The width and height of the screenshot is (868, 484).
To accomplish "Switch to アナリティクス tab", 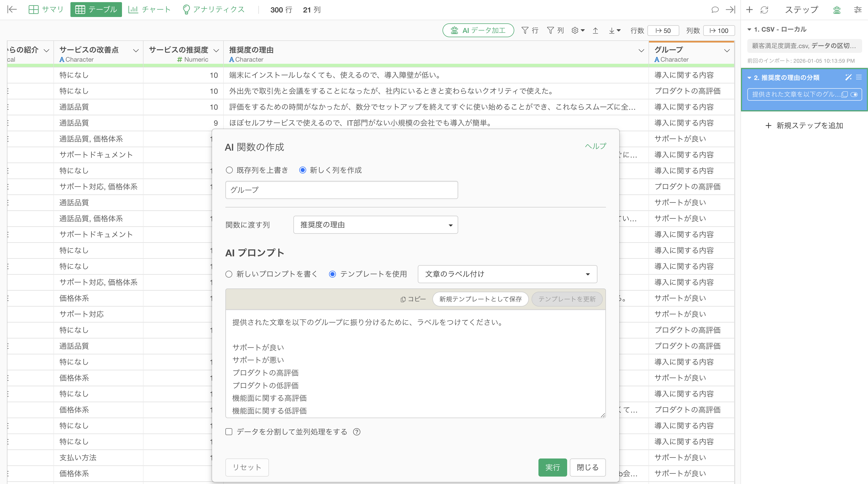I will pos(214,10).
